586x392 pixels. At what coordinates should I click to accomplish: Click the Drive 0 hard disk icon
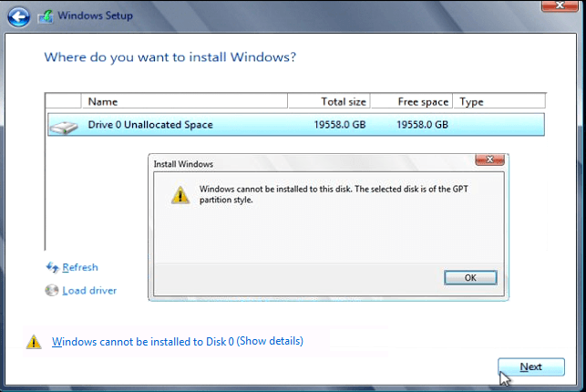click(x=64, y=125)
